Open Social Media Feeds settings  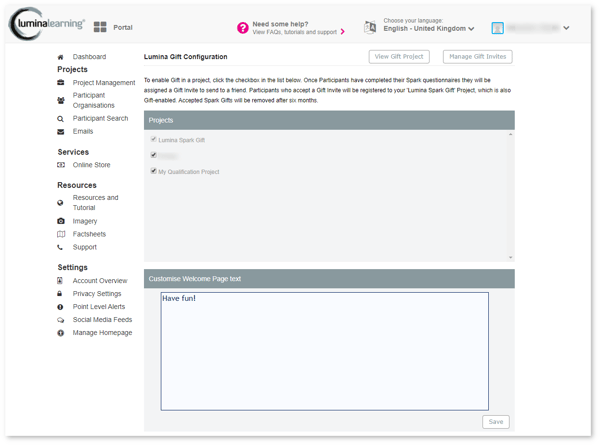102,319
